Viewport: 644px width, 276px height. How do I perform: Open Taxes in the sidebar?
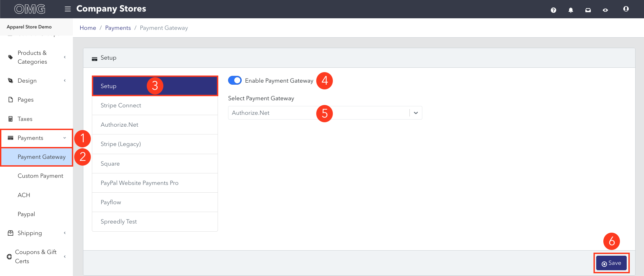click(25, 119)
